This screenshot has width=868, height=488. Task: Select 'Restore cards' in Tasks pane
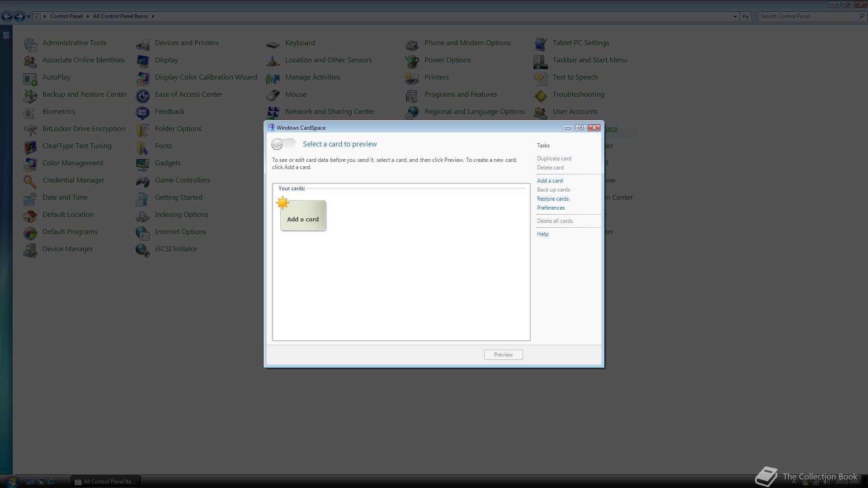point(553,199)
